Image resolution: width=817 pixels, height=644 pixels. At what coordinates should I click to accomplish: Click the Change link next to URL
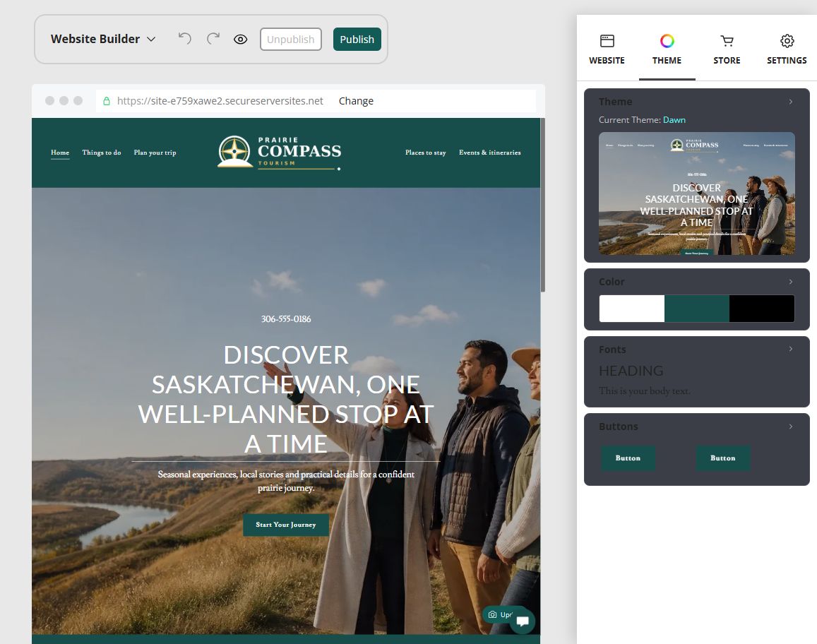(x=356, y=101)
